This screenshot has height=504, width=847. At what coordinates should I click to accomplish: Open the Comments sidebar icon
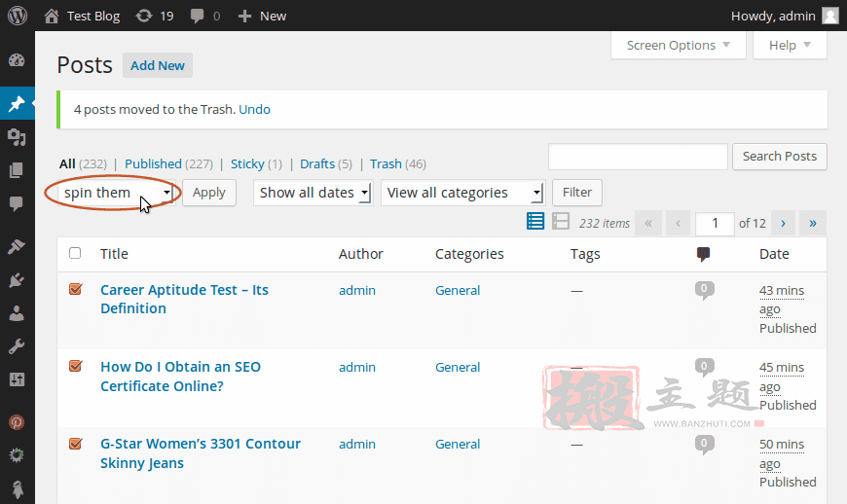pyautogui.click(x=17, y=203)
